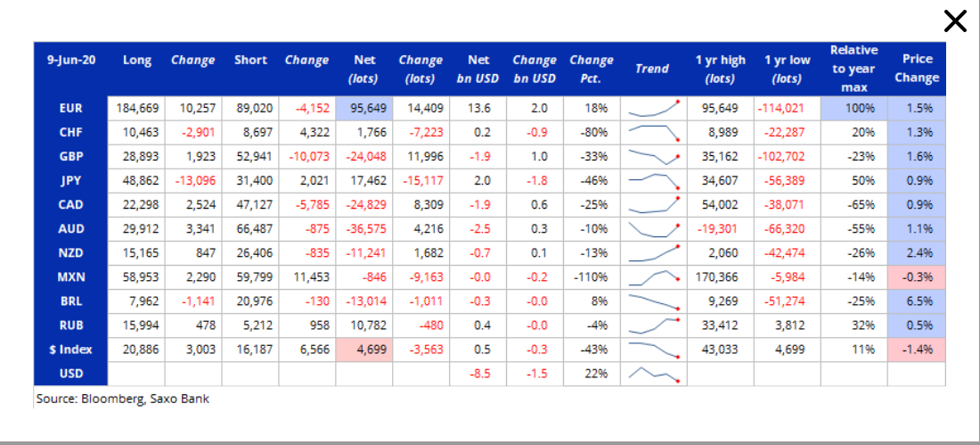Click the $ Index price change -1.4%
Screen dimensions: 980x445
[917, 350]
